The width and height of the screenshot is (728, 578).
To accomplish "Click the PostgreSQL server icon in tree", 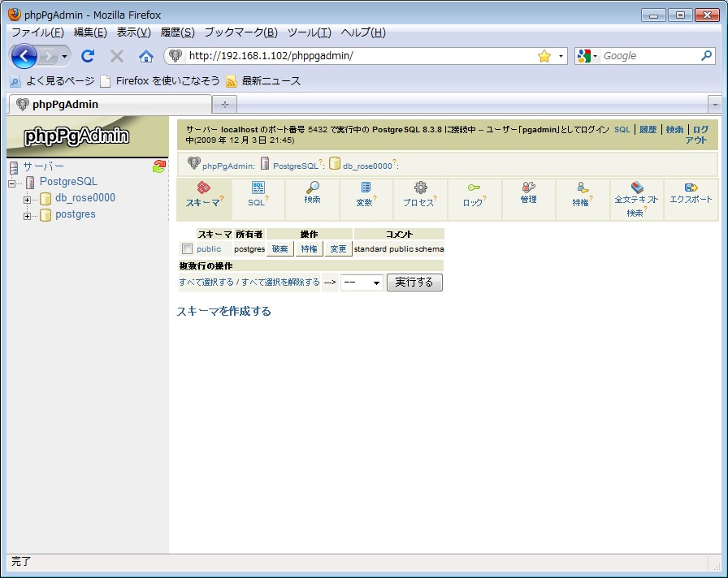I will pyautogui.click(x=30, y=183).
